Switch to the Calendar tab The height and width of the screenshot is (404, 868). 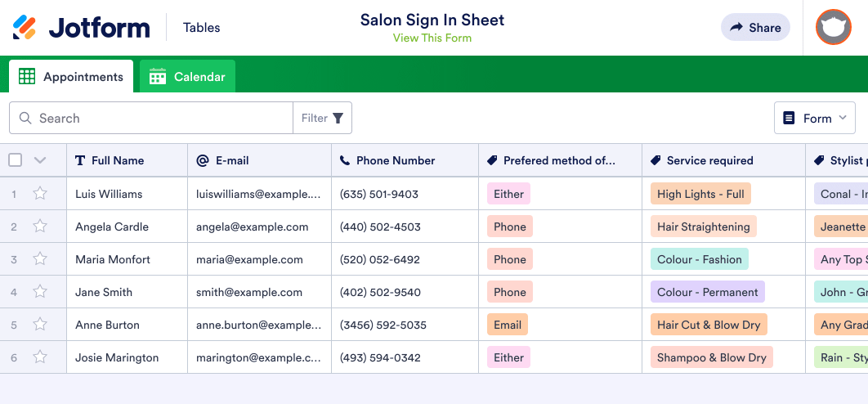click(x=187, y=77)
